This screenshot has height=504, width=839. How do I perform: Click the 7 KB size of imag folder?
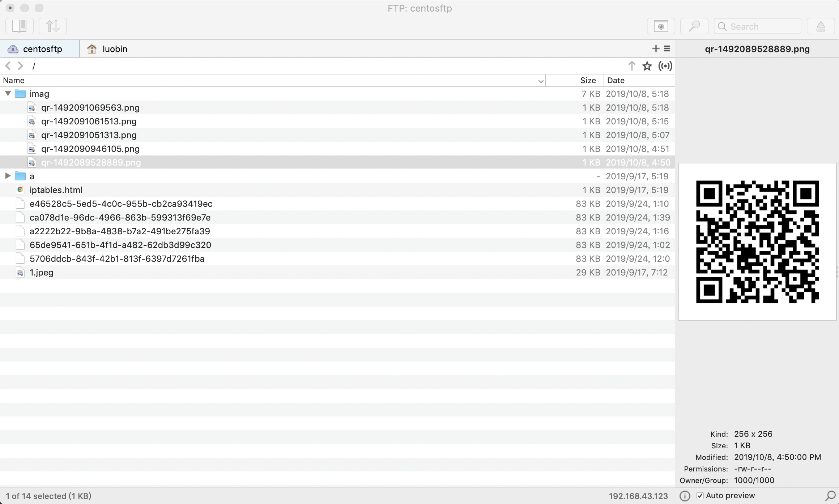click(x=591, y=94)
